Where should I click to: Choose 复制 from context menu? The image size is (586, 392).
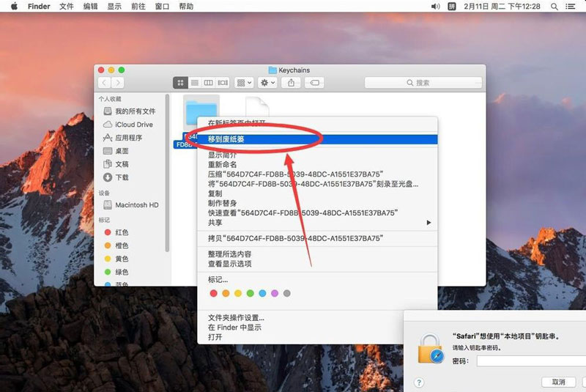click(x=317, y=193)
